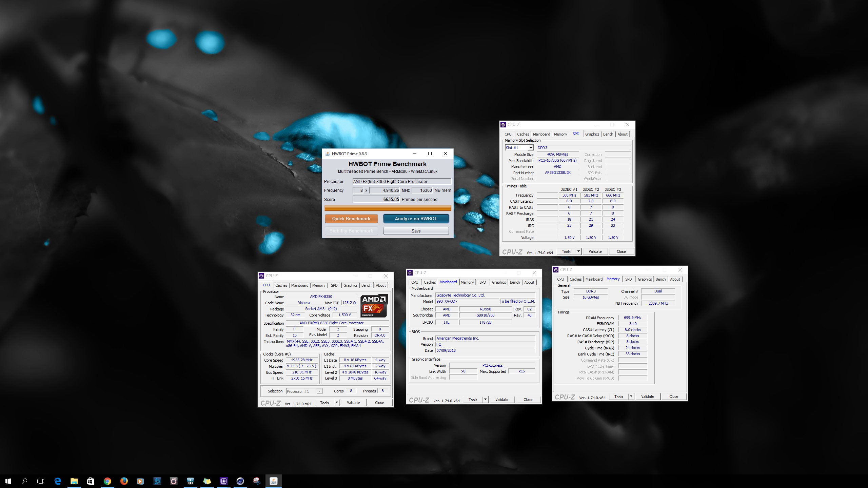
Task: Open Memory tab in SPD window
Action: point(560,134)
